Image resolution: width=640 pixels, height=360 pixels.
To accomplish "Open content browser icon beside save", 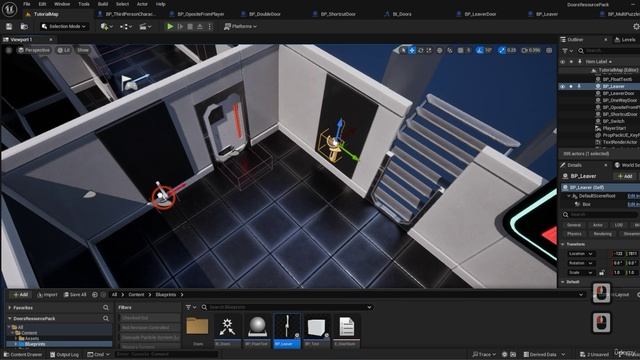I will point(24,27).
